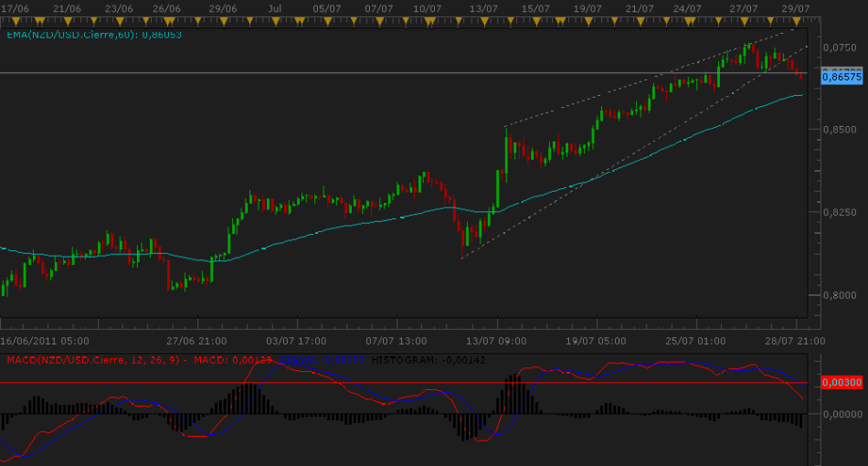
Task: Jump to the Jul marker on top axis
Action: coord(275,8)
